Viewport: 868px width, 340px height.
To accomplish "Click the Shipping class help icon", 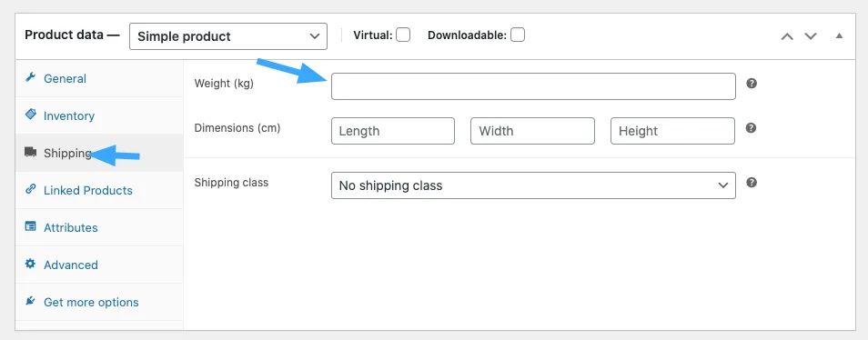I will 752,183.
